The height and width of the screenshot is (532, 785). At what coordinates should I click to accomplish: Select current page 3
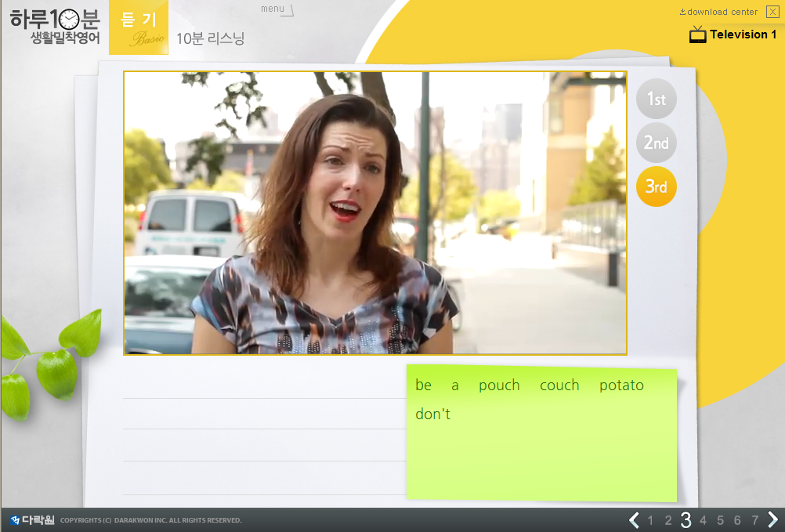coord(686,520)
